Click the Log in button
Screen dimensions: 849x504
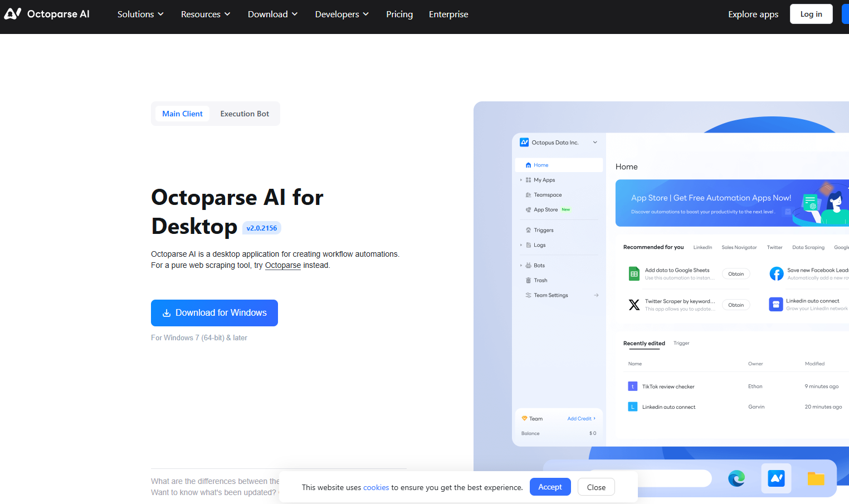(811, 14)
